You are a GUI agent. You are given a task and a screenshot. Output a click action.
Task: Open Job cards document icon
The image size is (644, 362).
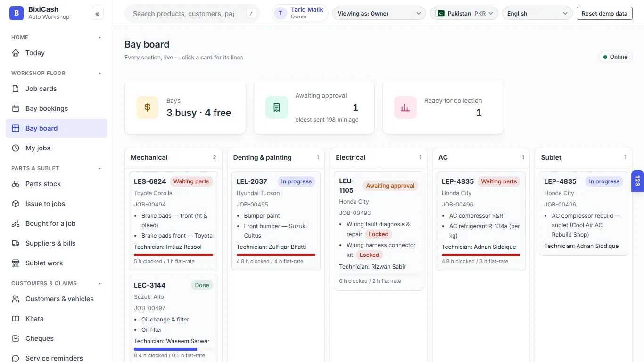[16, 89]
